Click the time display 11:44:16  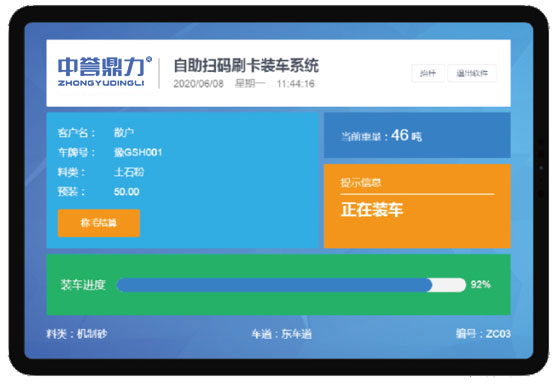click(296, 84)
